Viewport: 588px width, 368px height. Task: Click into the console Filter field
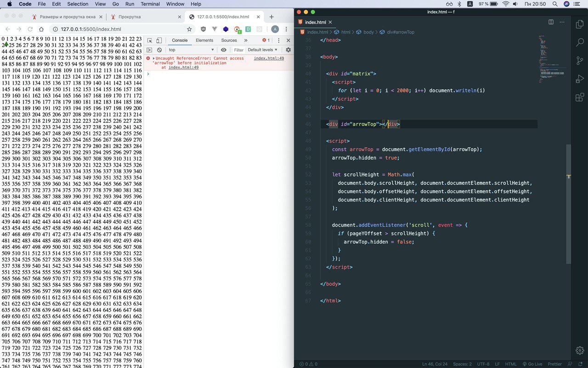coord(239,50)
